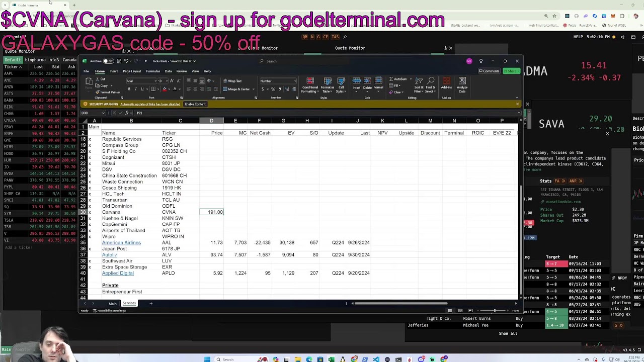Switch to Page Layout view in status bar
Image resolution: width=644 pixels, height=362 pixels.
[x=460, y=311]
